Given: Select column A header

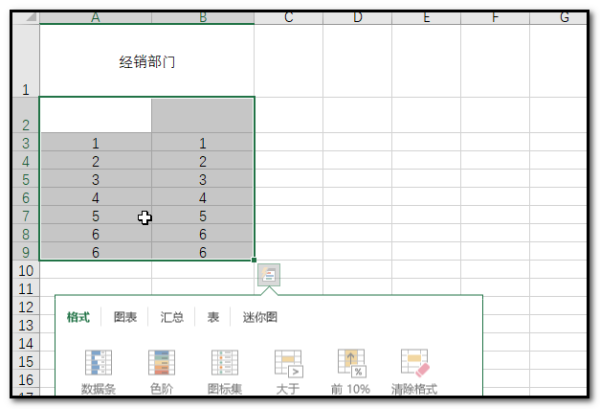Looking at the screenshot, I should 95,18.
